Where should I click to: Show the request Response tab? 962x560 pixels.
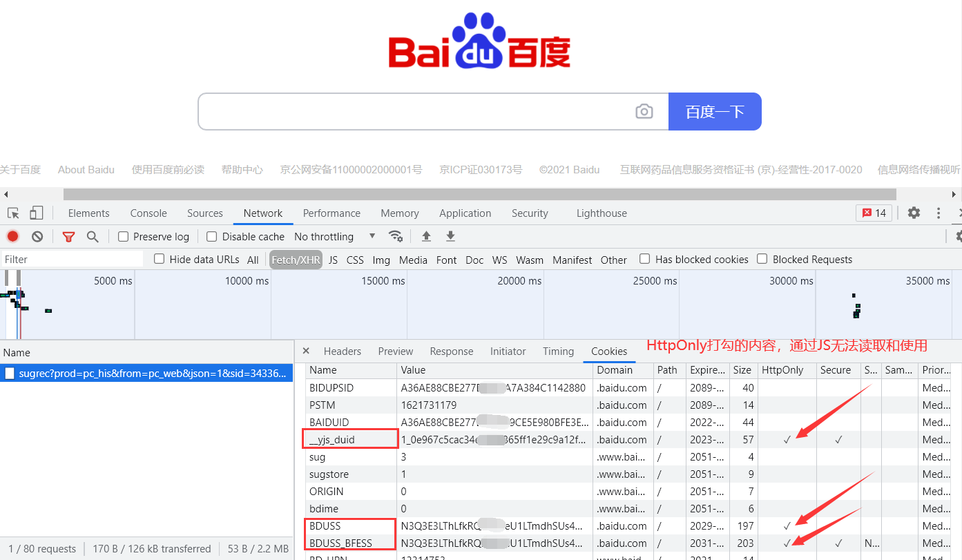tap(452, 351)
